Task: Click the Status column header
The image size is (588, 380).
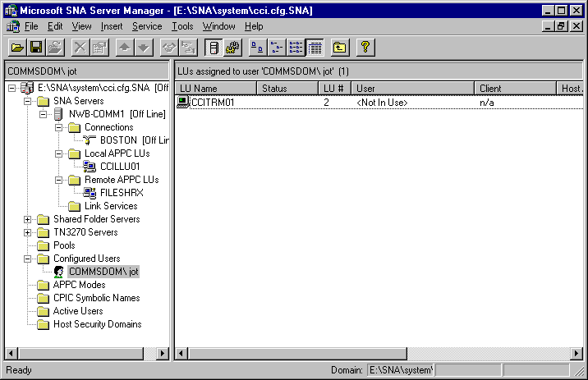Action: click(287, 88)
